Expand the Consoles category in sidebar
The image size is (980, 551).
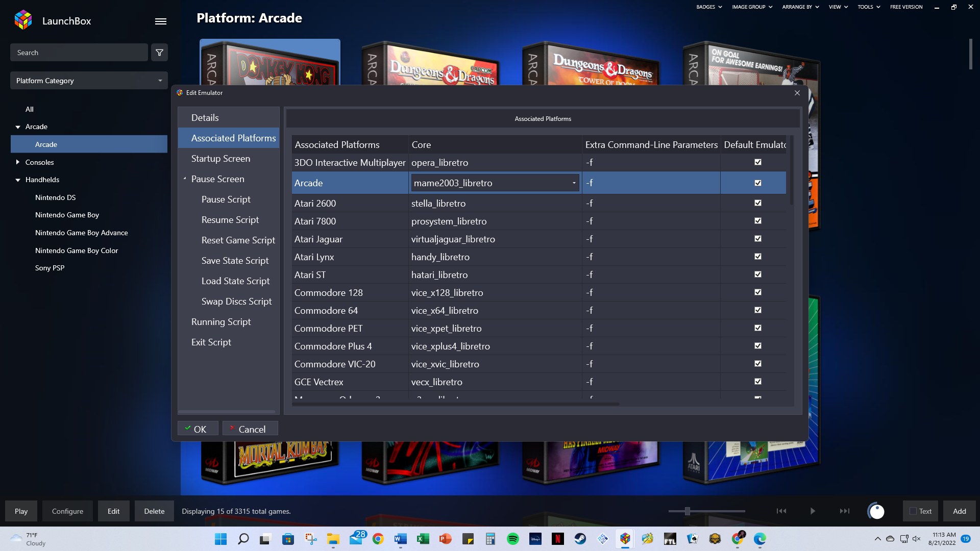tap(18, 162)
